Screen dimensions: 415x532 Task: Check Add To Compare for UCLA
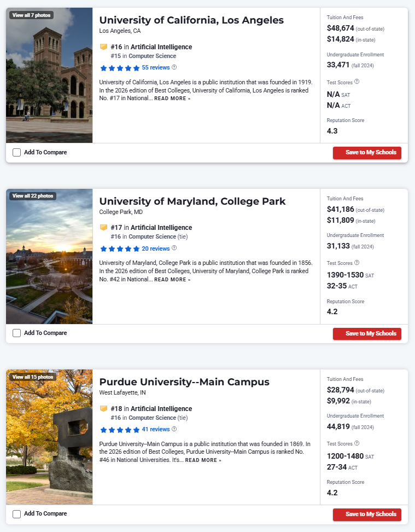click(x=17, y=153)
